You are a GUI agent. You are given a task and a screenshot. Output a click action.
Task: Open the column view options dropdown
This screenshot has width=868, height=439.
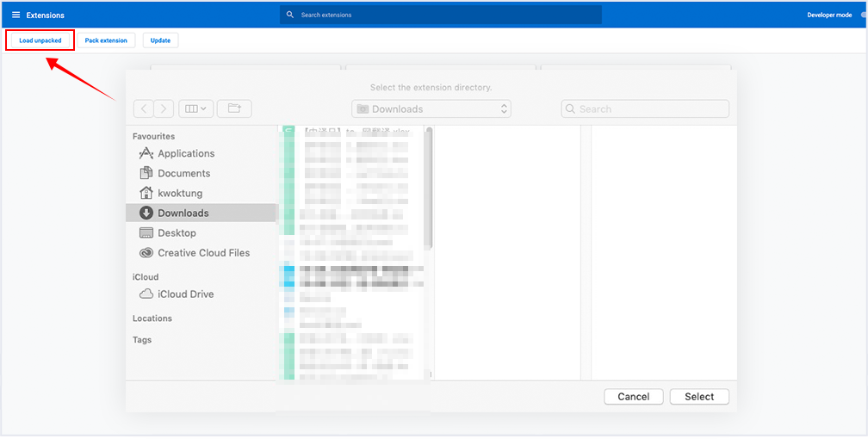196,109
